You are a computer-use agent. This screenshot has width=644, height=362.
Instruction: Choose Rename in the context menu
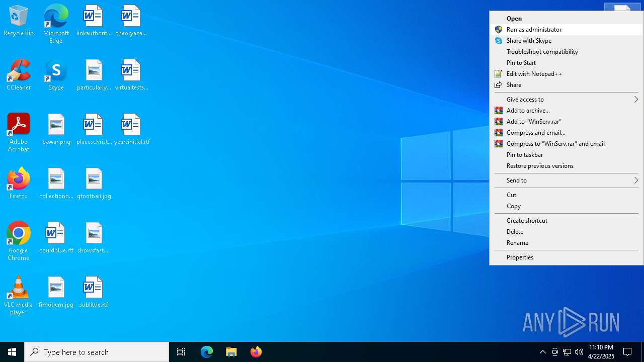[567, 243]
